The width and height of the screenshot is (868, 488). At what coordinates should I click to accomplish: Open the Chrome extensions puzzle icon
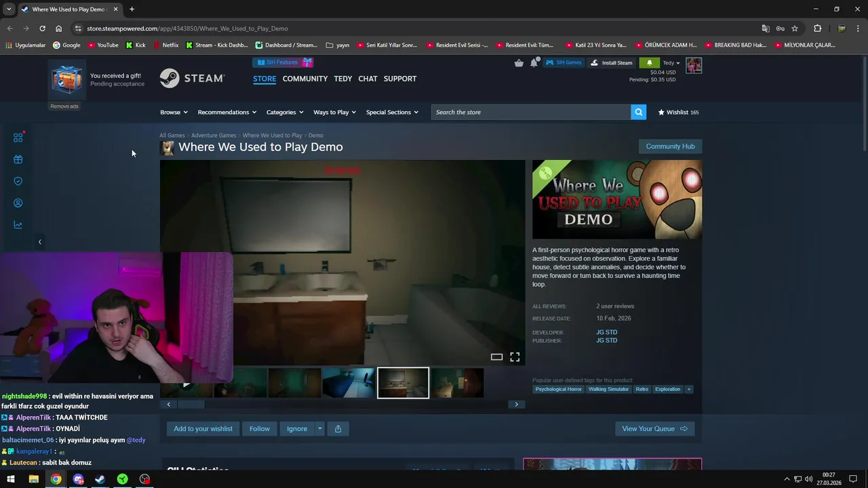coord(817,28)
